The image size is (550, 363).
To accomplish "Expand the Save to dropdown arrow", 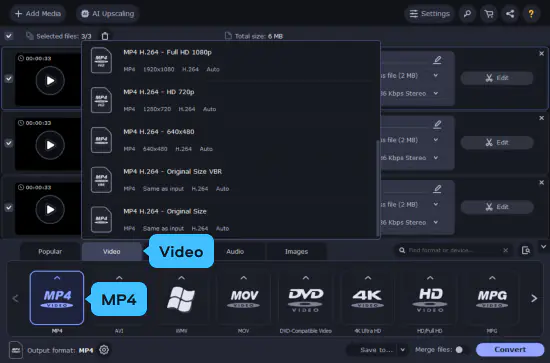I will (403, 350).
